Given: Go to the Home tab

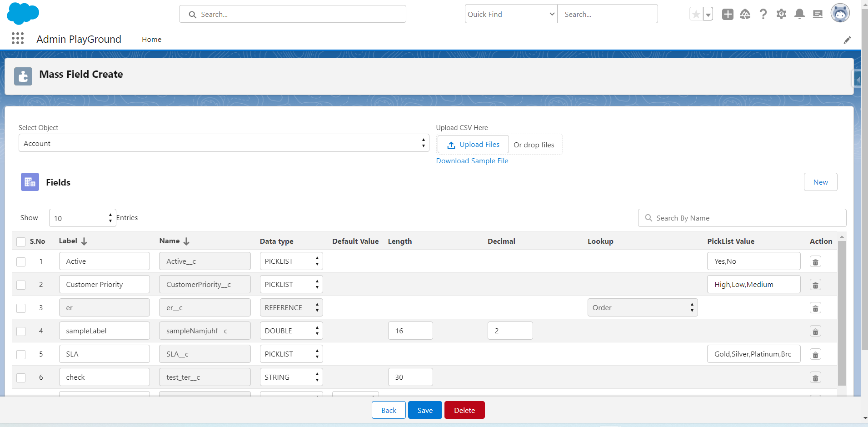Looking at the screenshot, I should [x=151, y=40].
